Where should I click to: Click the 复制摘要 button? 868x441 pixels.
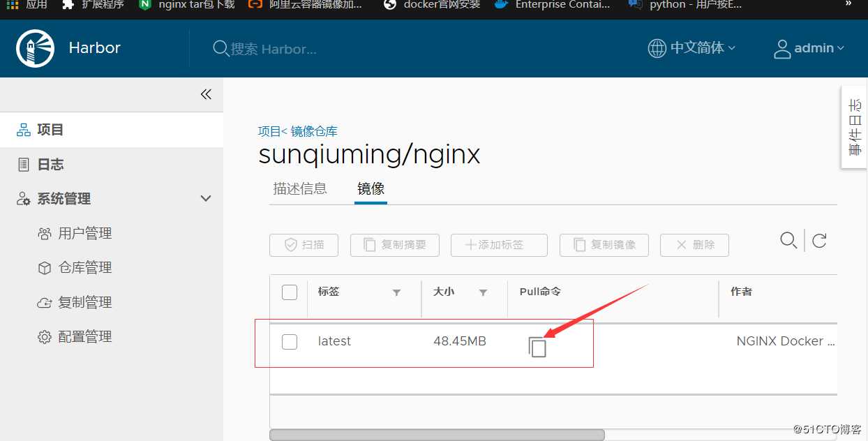(x=395, y=245)
